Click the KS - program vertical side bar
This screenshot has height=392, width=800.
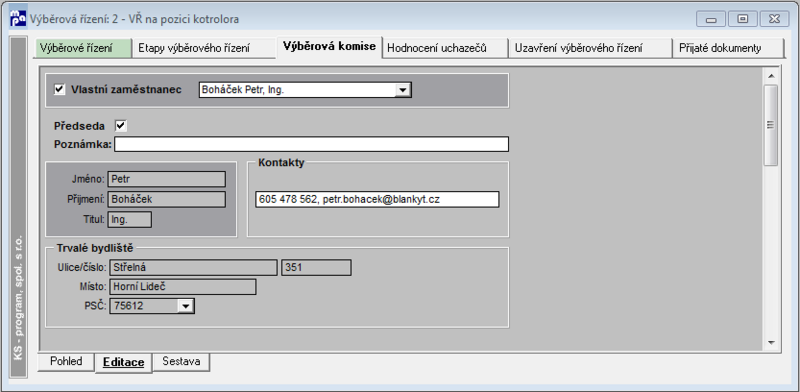coord(18,207)
